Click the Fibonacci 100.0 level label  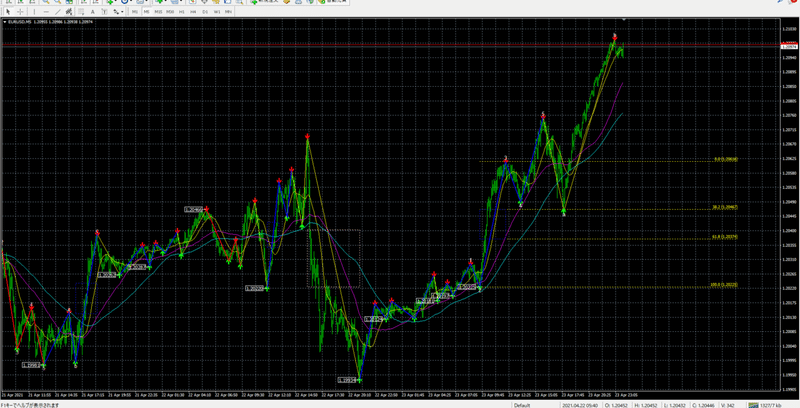(x=724, y=285)
